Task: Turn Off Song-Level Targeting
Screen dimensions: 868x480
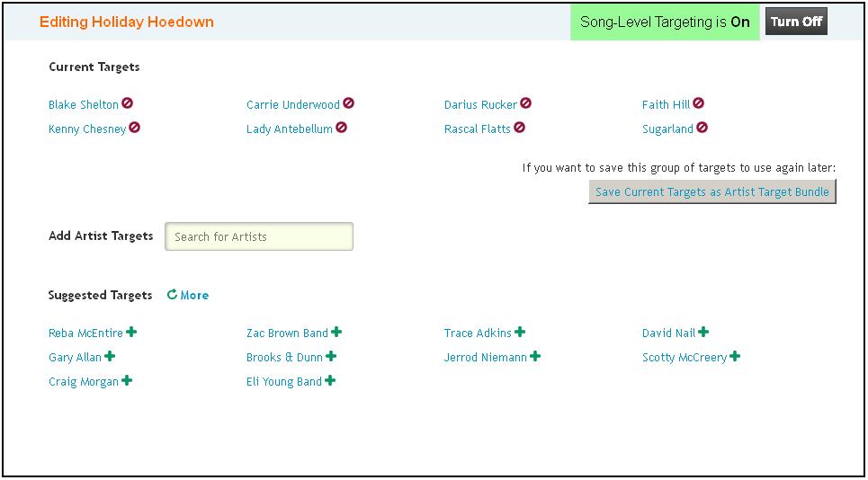Action: pos(796,22)
